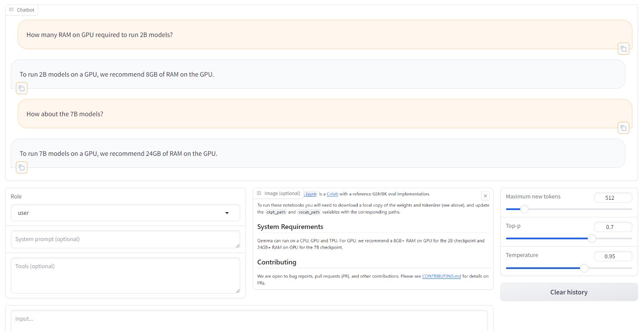Image resolution: width=644 pixels, height=331 pixels.
Task: Open the CONTRIBUTING.md link
Action: coord(442,276)
